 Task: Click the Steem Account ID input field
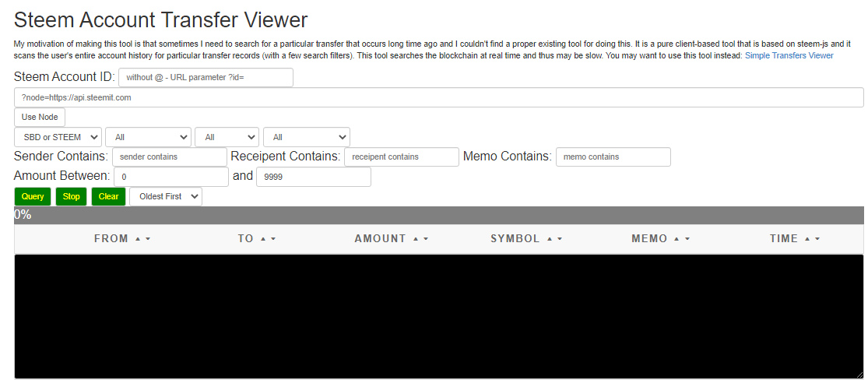tap(206, 78)
